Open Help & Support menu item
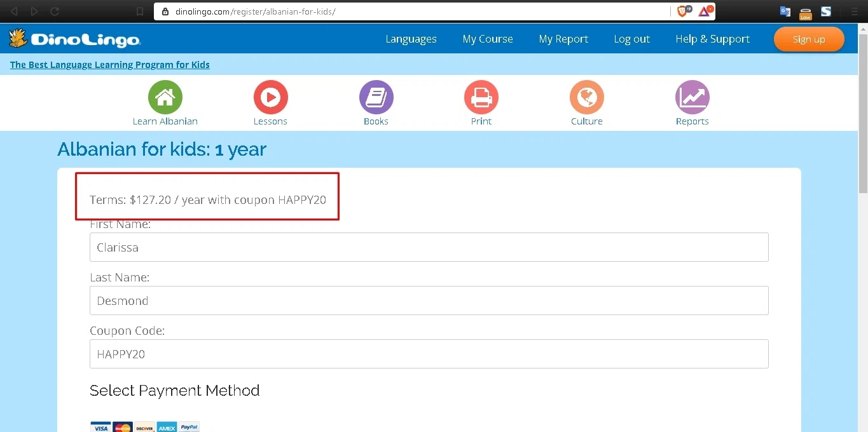The width and height of the screenshot is (868, 432). point(713,39)
